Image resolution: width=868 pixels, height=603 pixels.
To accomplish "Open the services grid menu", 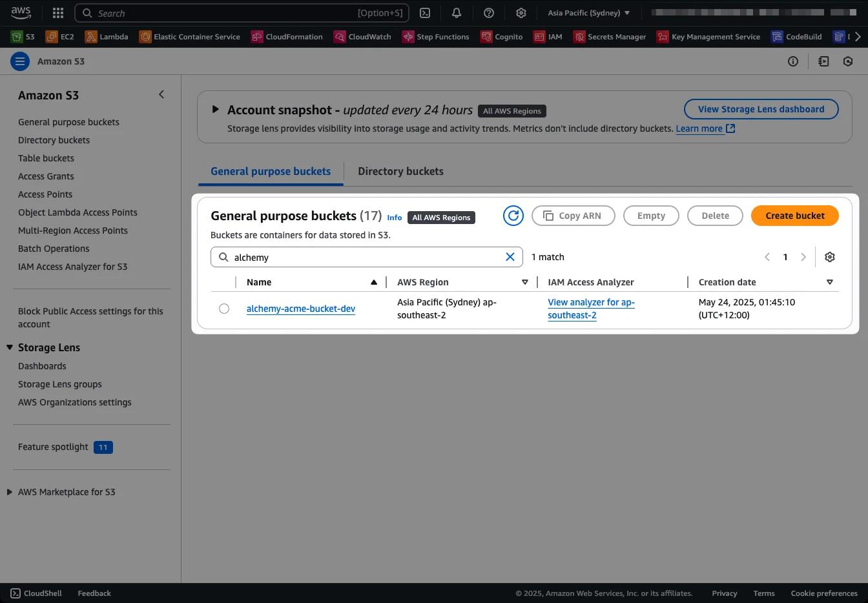I will click(x=57, y=13).
